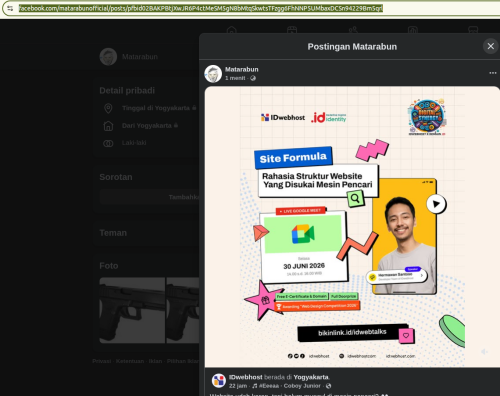Open the IDwebhost page name link
Viewport: 500px width, 396px height.
click(x=246, y=377)
